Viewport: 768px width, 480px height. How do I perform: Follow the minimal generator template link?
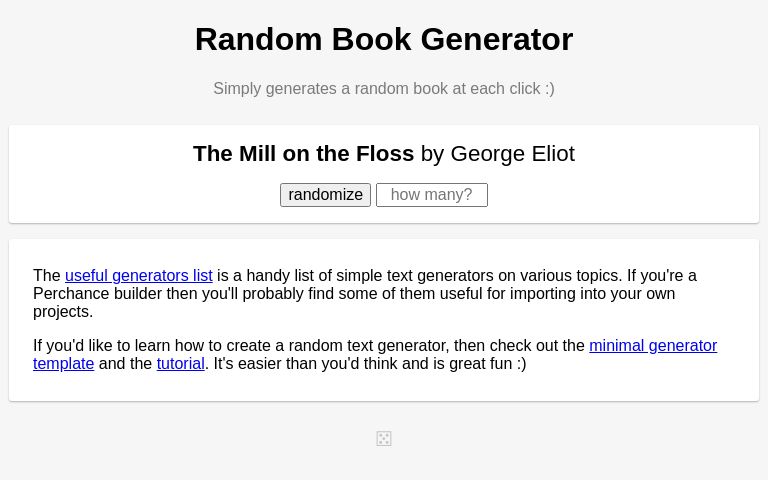(x=652, y=346)
